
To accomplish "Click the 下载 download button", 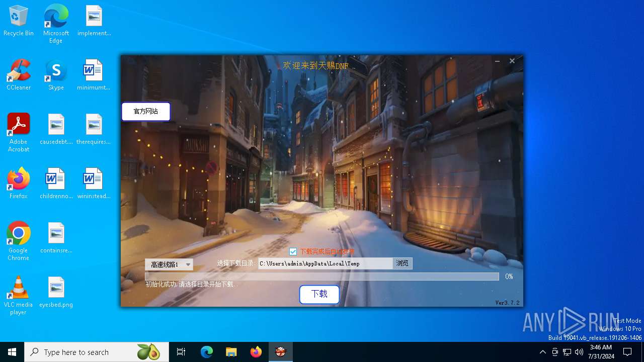I will [x=319, y=294].
